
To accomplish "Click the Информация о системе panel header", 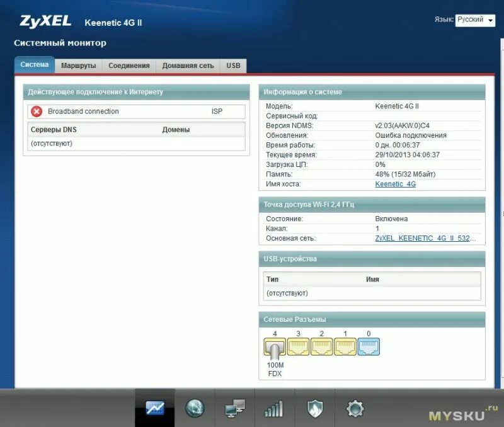I will pos(372,92).
